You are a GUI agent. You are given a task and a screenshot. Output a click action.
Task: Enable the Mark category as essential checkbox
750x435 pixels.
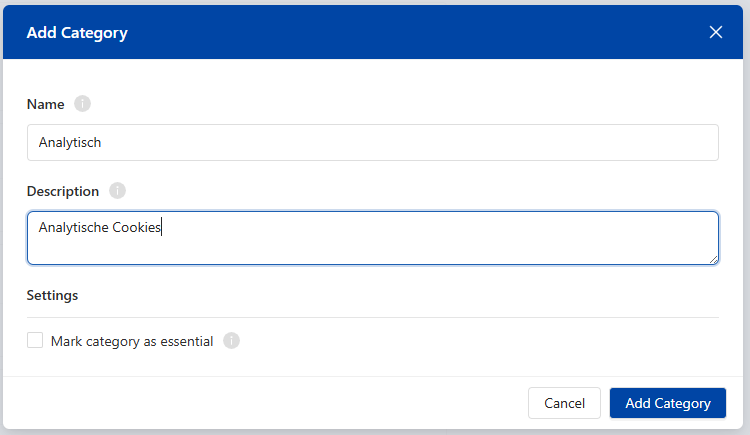point(35,341)
